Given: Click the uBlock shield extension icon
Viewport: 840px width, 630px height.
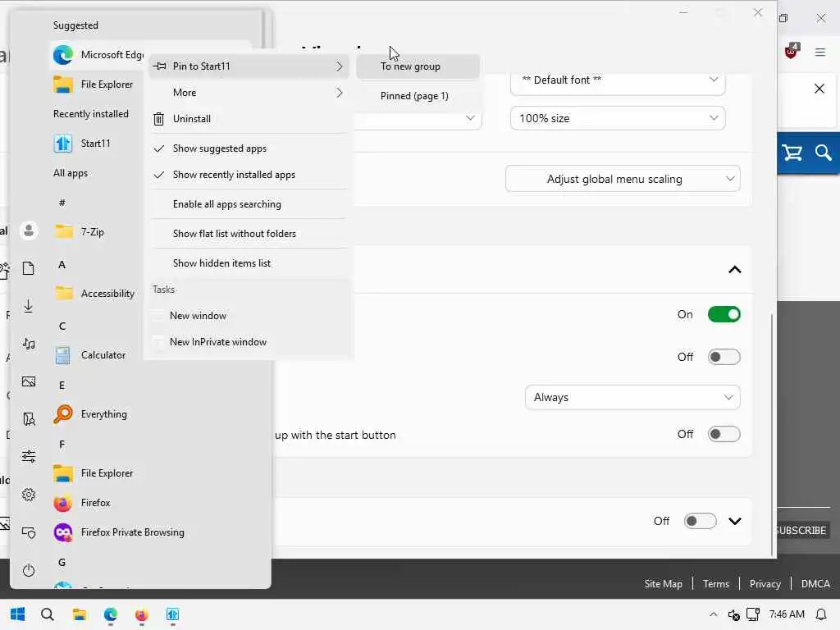Looking at the screenshot, I should 792,52.
